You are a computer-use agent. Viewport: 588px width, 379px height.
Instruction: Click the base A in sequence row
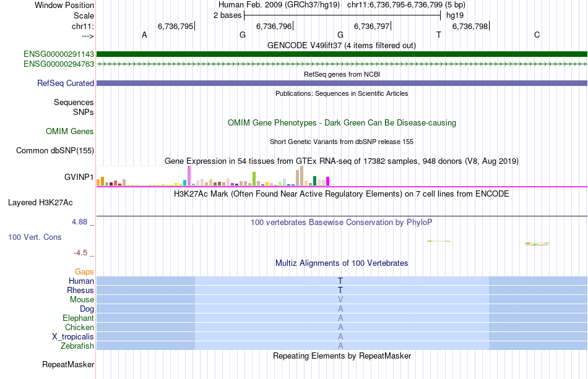pos(144,35)
